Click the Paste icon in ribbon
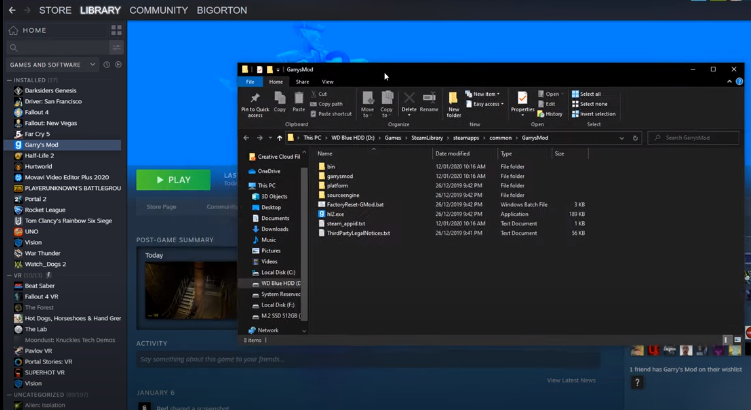751x410 pixels. (298, 102)
